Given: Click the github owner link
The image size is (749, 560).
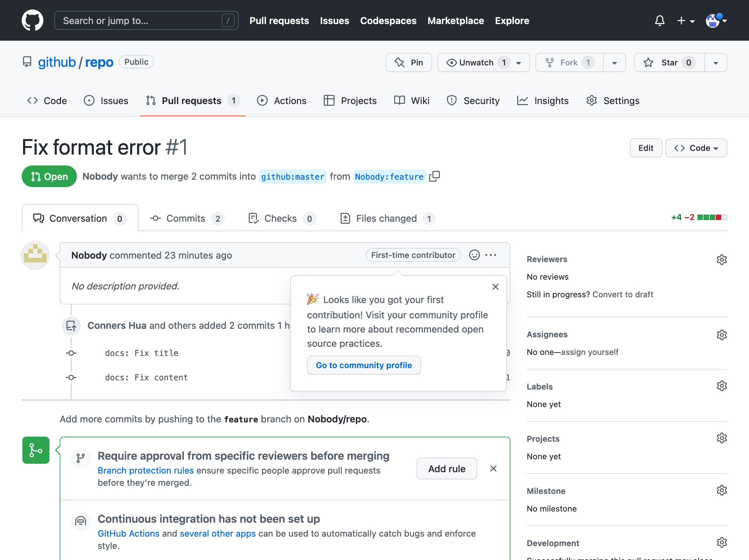Looking at the screenshot, I should tap(57, 62).
